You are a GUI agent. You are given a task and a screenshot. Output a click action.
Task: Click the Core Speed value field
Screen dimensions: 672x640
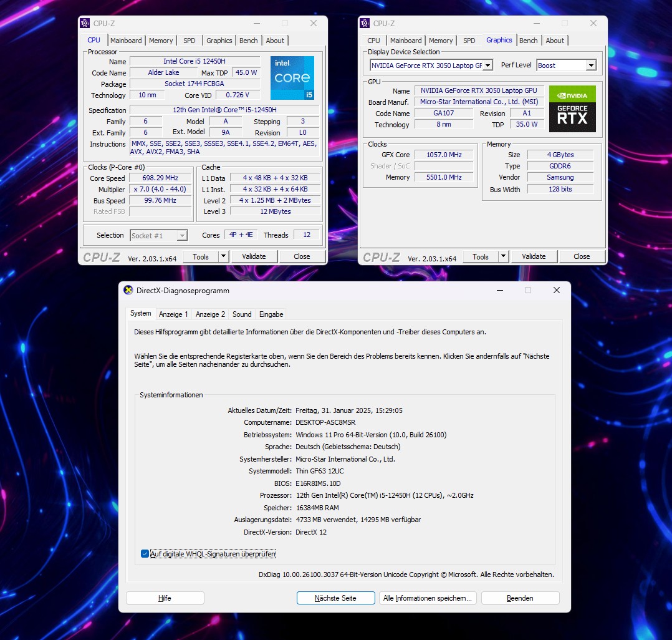click(160, 178)
